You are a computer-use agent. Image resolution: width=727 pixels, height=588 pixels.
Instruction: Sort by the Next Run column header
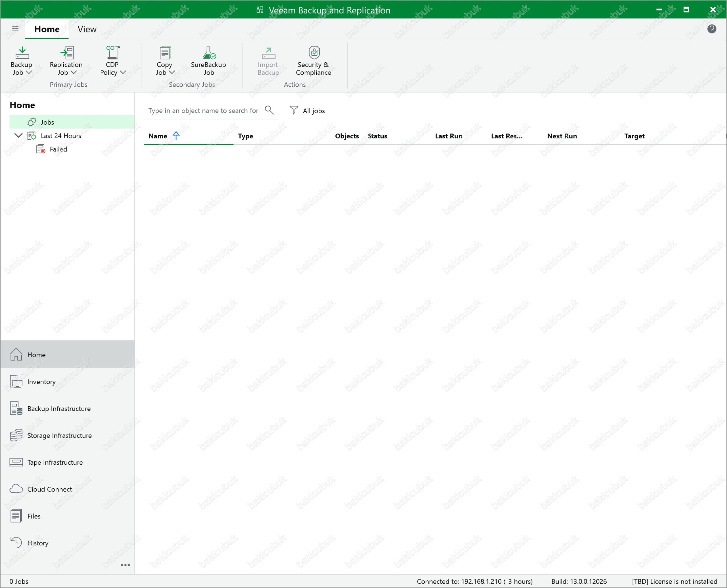pos(562,136)
